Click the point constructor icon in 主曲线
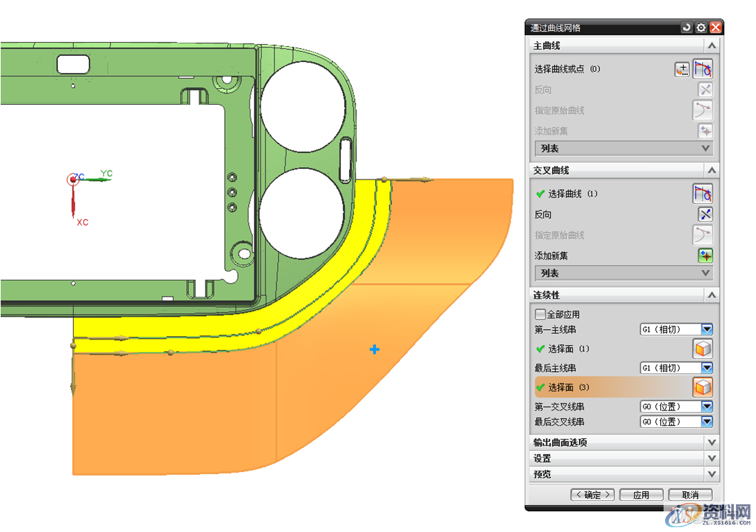The image size is (756, 532). pos(682,69)
